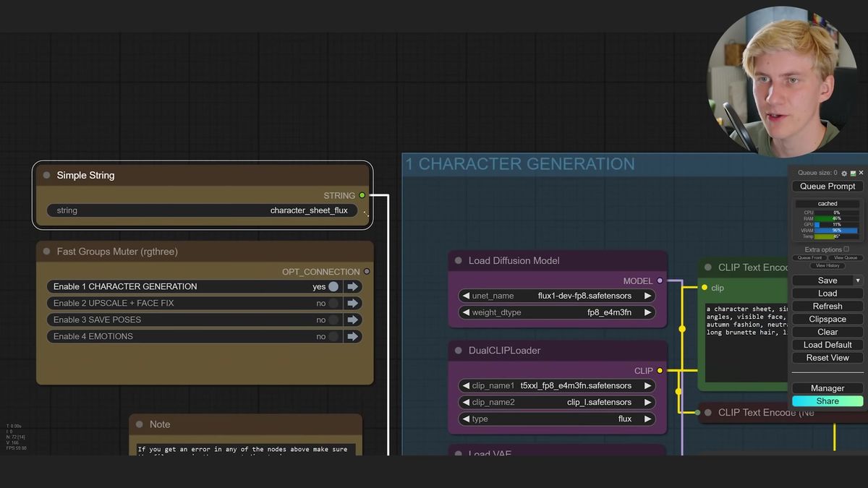Select next unet_name with right arrow

pos(648,296)
